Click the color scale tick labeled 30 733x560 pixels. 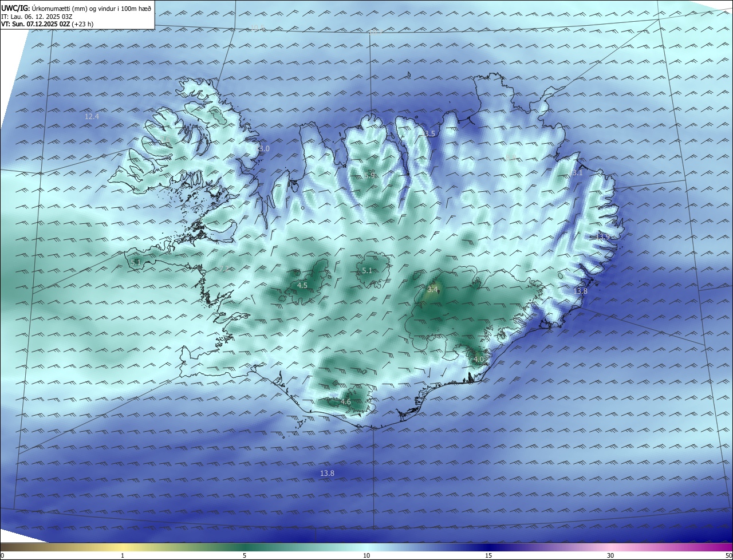pos(610,555)
